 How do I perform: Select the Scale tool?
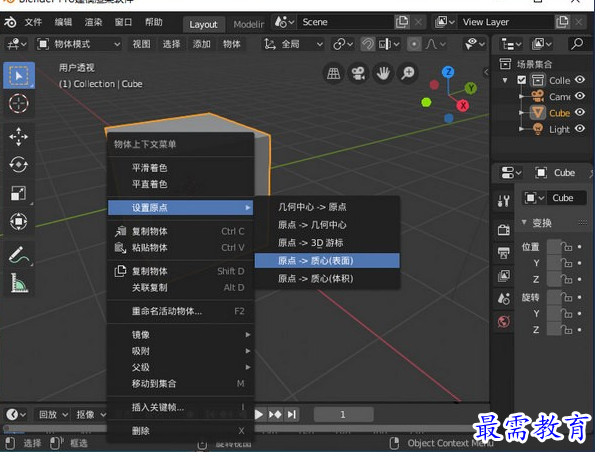pyautogui.click(x=19, y=193)
